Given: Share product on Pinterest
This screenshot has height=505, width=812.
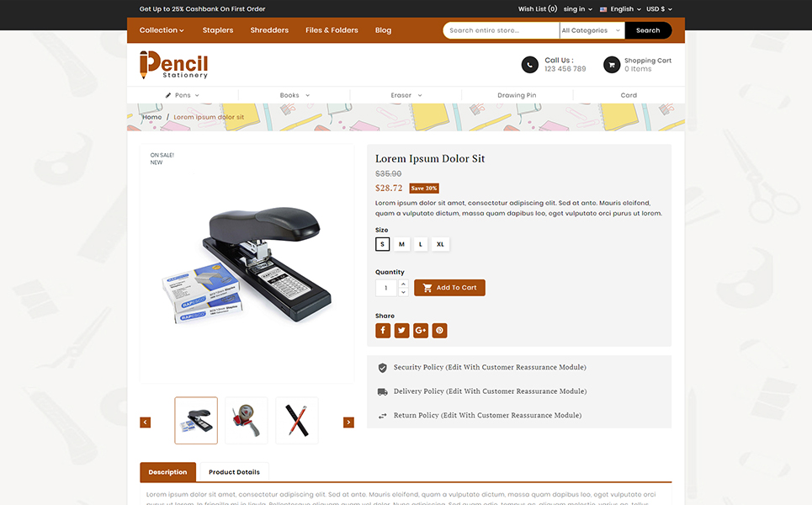Looking at the screenshot, I should coord(440,331).
